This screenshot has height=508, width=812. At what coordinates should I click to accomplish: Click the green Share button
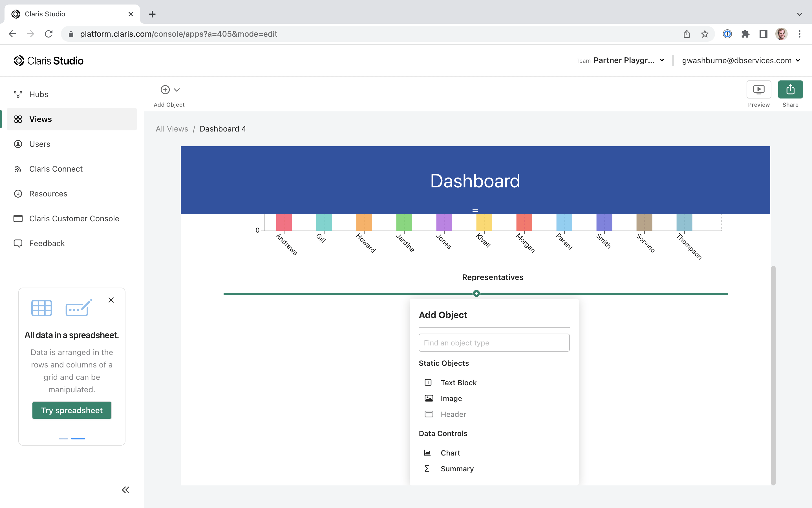(x=790, y=89)
